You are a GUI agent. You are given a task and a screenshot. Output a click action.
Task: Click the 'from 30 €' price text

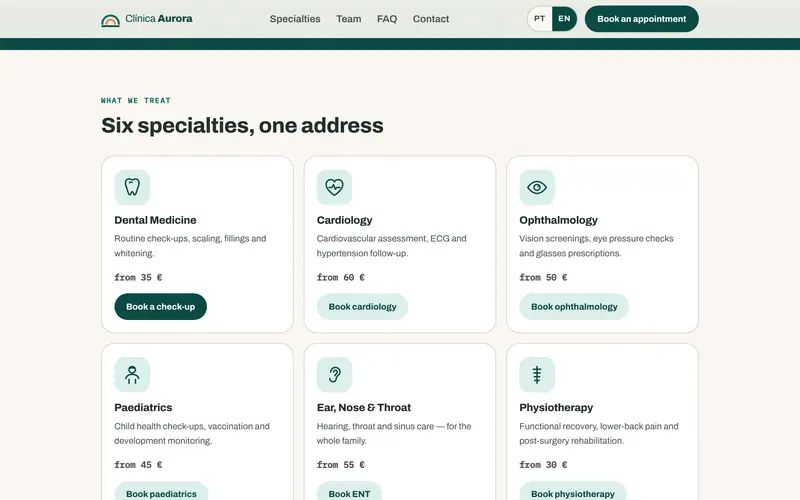coord(543,464)
